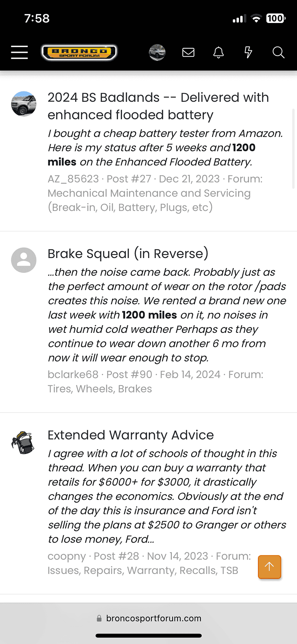Click the page scrollbar on the right edge
The image size is (297, 644).
coord(293,149)
